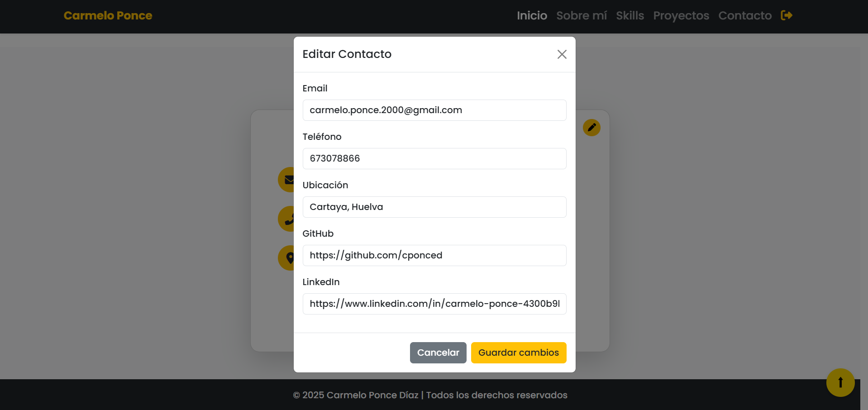
Task: Navigate to Proyectos
Action: 681,15
